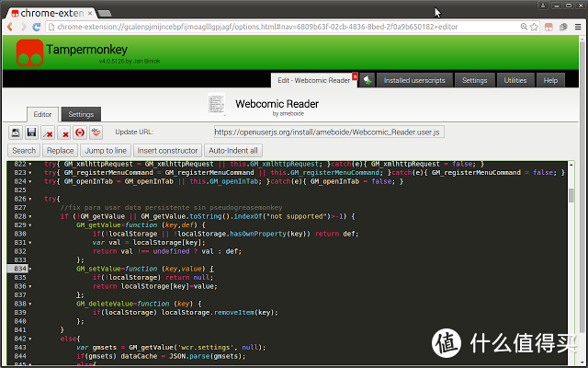
Task: Go back with browser back arrow
Action: pyautogui.click(x=10, y=27)
